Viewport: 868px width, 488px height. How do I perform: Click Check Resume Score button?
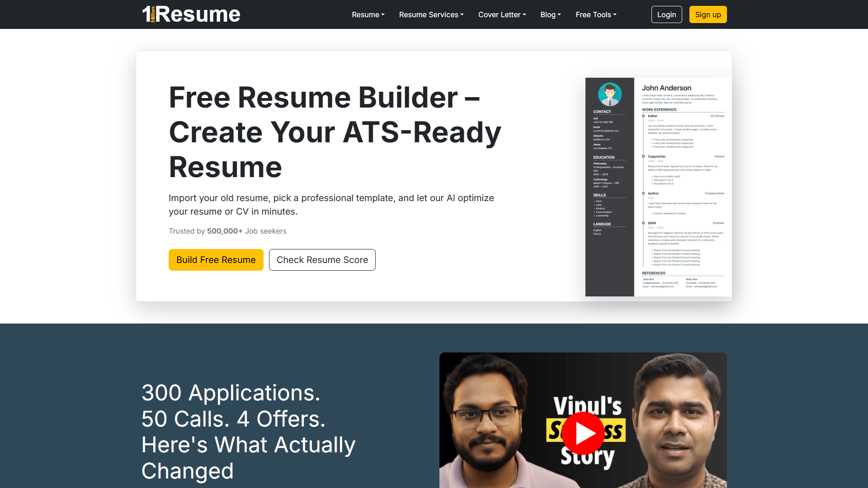click(322, 260)
